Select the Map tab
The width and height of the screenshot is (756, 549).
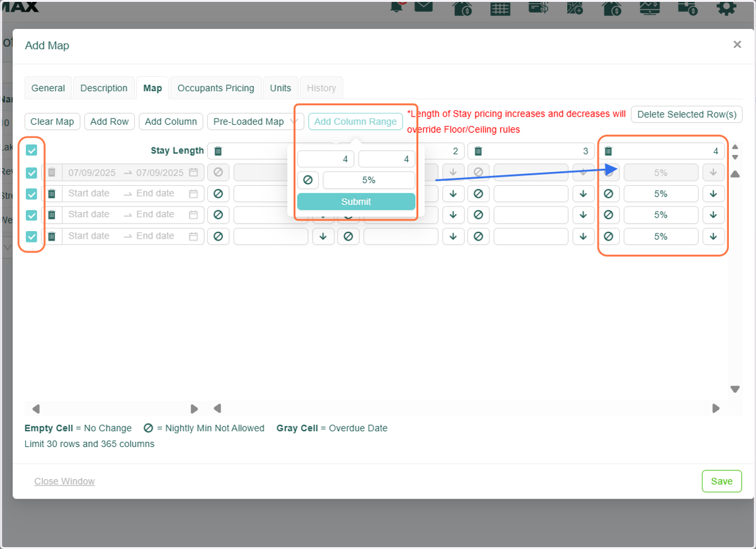(152, 88)
